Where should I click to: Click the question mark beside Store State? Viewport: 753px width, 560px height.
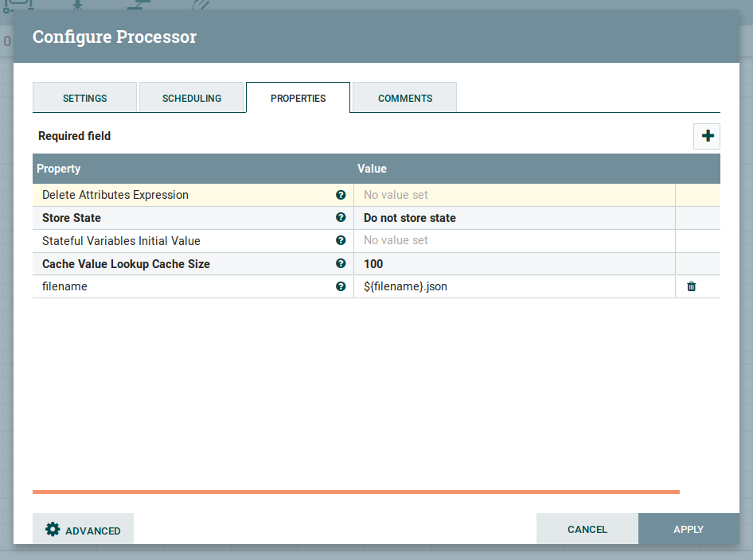click(341, 217)
